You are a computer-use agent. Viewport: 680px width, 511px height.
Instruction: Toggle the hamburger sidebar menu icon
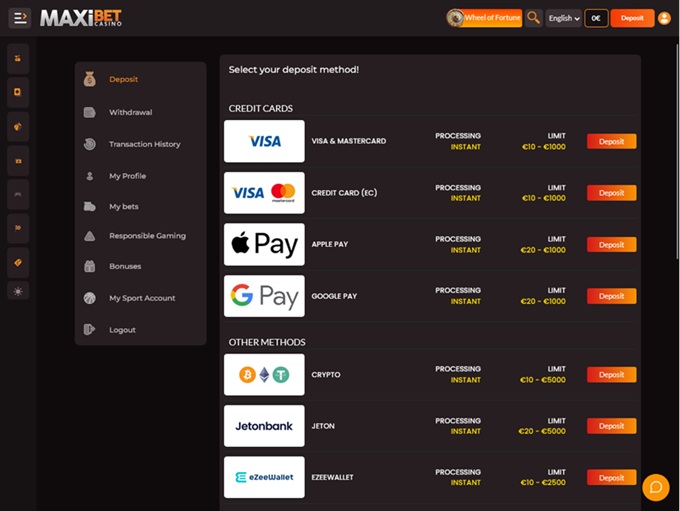[x=20, y=18]
